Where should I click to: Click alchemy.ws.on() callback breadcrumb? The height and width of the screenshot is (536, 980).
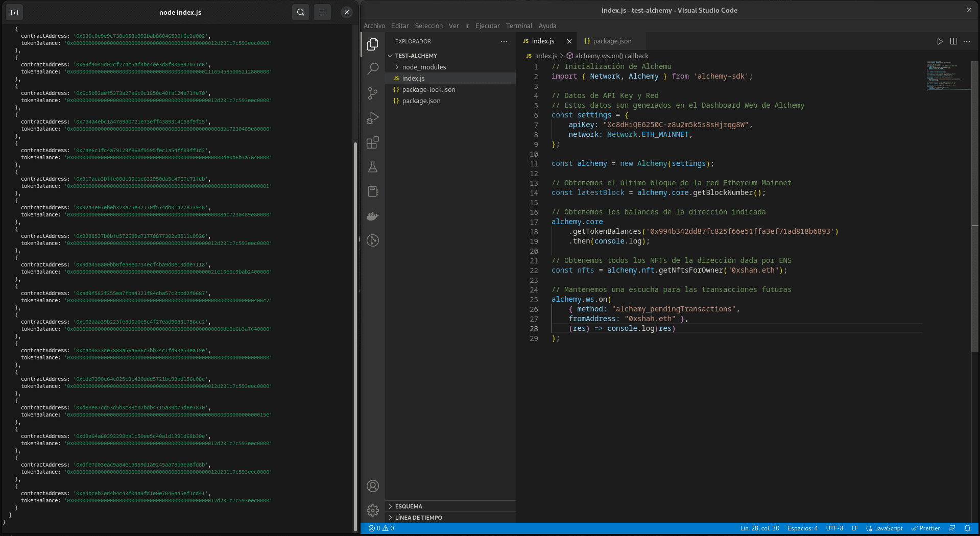[611, 56]
